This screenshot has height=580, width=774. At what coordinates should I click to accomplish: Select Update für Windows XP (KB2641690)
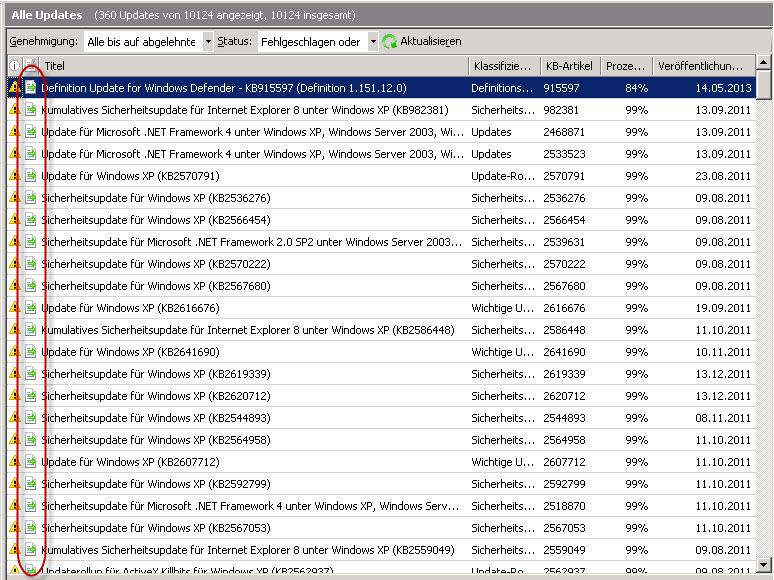click(x=130, y=352)
